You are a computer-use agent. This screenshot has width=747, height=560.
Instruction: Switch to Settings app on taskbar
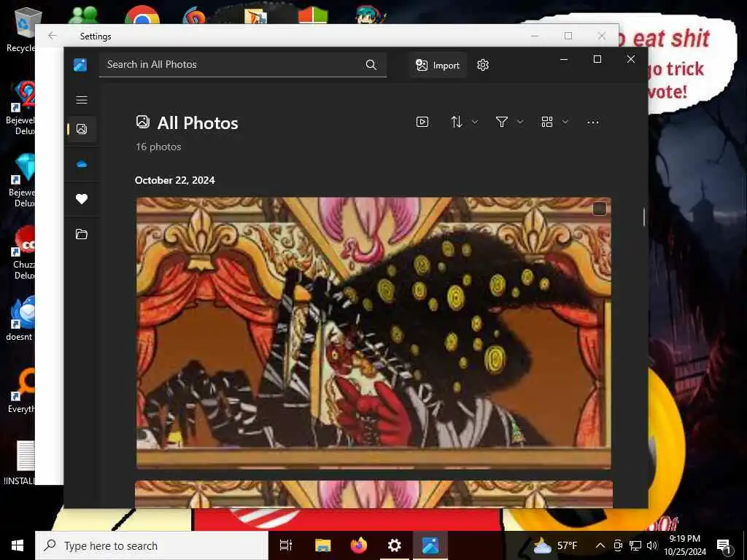(x=395, y=545)
